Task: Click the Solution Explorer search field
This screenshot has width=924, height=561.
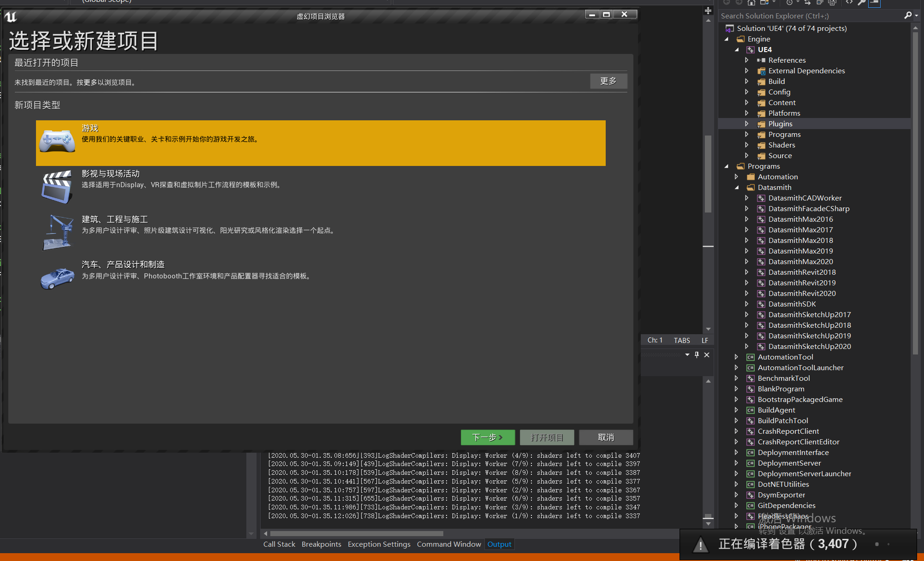Action: [x=811, y=16]
